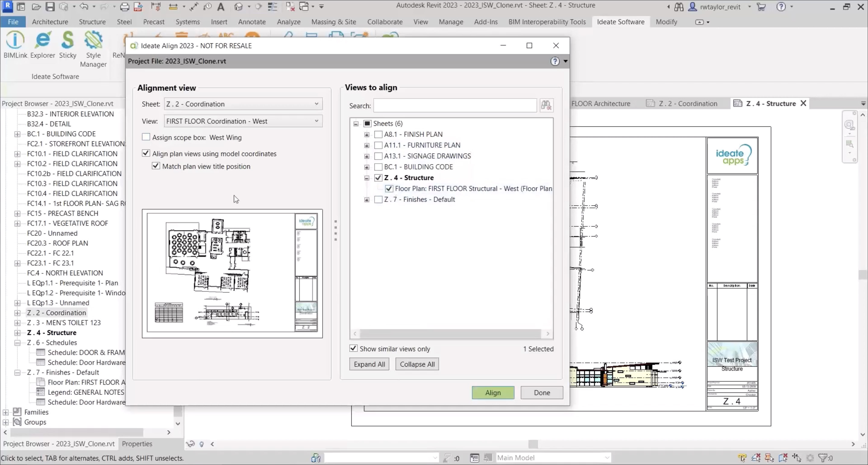868x465 pixels.
Task: Click the search binoculars icon in title bar
Action: click(679, 7)
